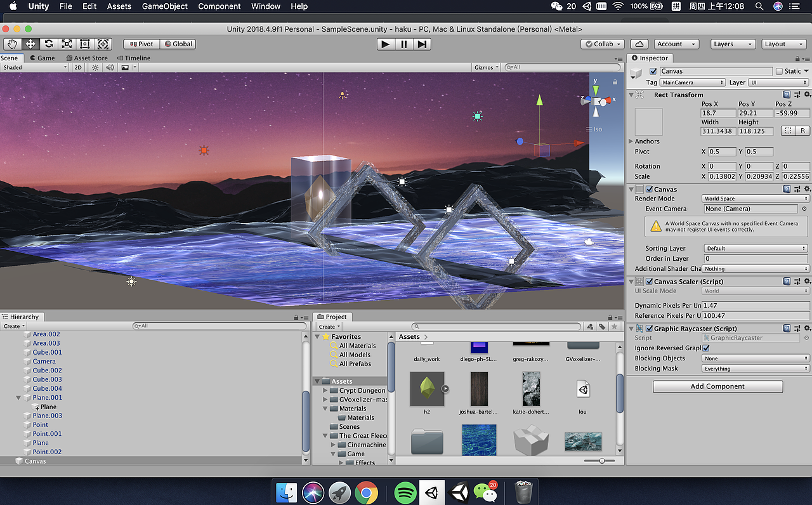Select the Rotate tool
Viewport: 812px width, 505px height.
(x=48, y=44)
